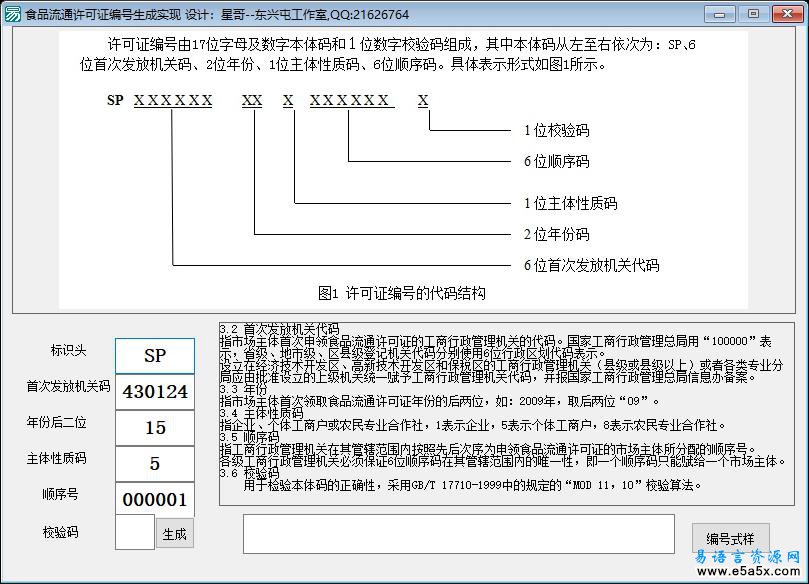809x584 pixels.
Task: Click the window title text
Action: (217, 14)
